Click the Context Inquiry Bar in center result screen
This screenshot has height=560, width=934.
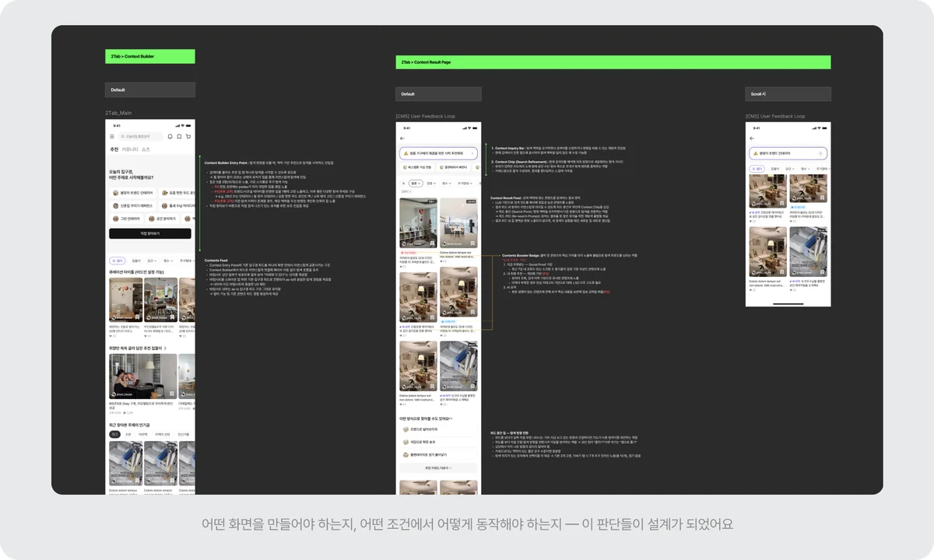coord(439,153)
